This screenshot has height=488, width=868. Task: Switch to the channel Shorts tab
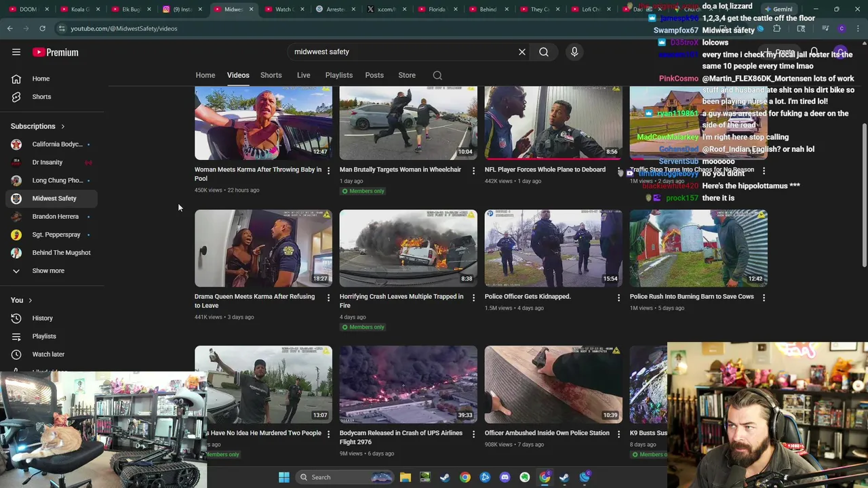[x=271, y=75]
